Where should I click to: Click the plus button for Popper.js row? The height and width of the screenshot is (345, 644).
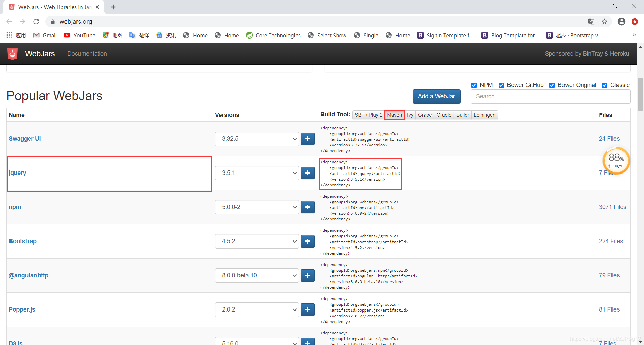coord(307,309)
